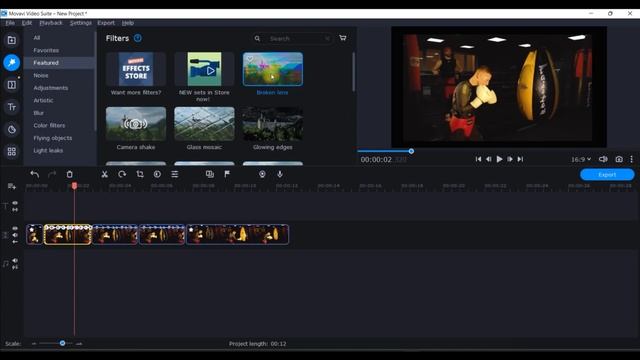This screenshot has width=640, height=360.
Task: Open the More tools grid icon
Action: tap(11, 152)
